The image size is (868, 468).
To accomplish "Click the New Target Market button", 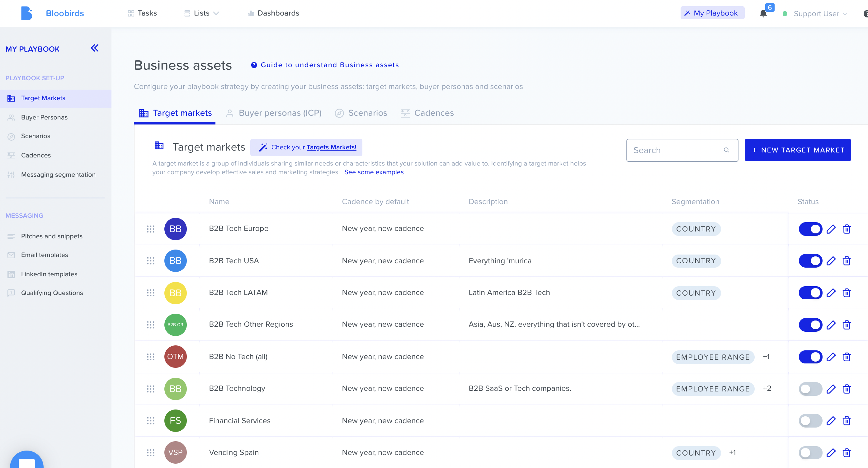I will (798, 150).
